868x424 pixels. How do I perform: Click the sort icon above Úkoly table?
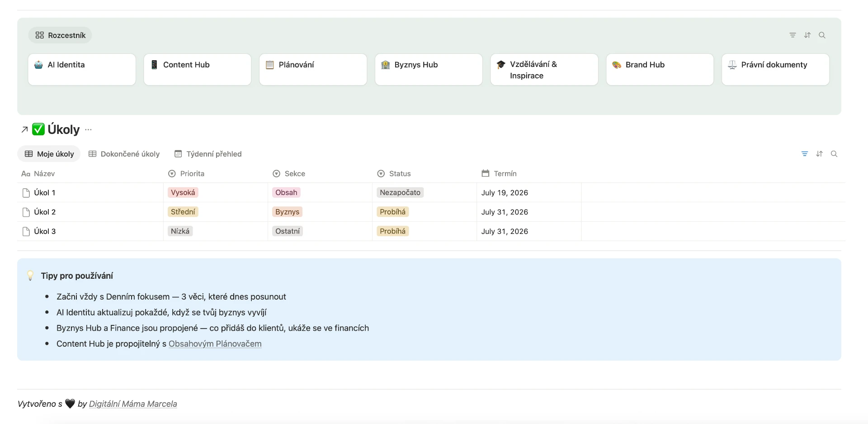pos(819,154)
